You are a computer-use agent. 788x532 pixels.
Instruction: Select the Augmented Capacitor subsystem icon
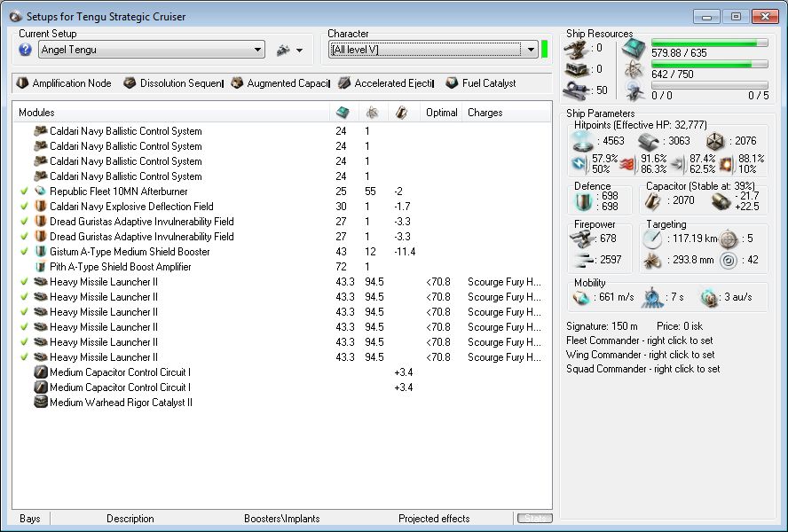pos(237,82)
